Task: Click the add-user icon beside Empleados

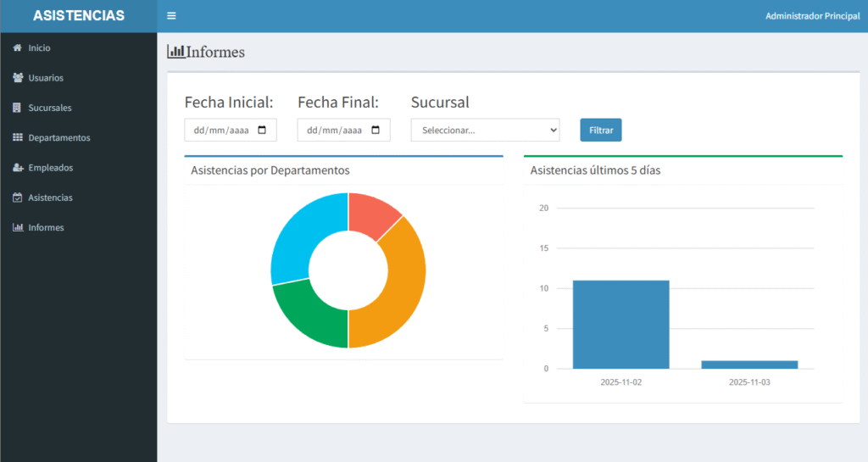Action: (x=18, y=168)
